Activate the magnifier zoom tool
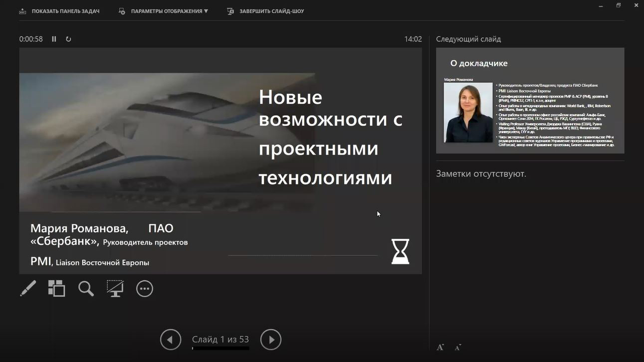 86,288
